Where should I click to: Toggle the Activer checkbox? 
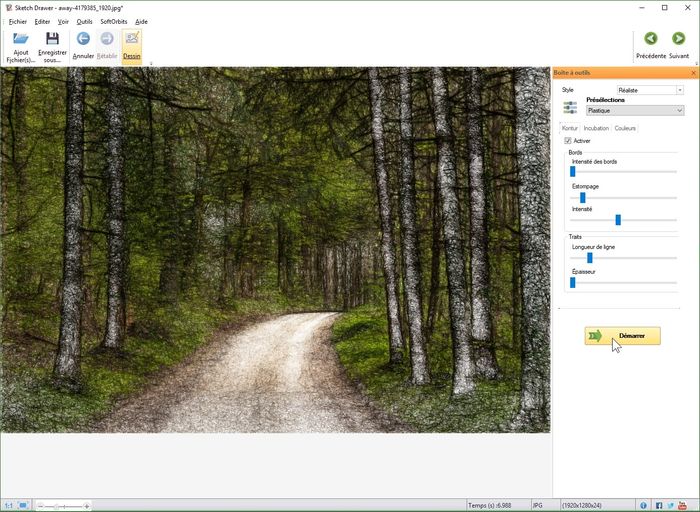click(568, 141)
